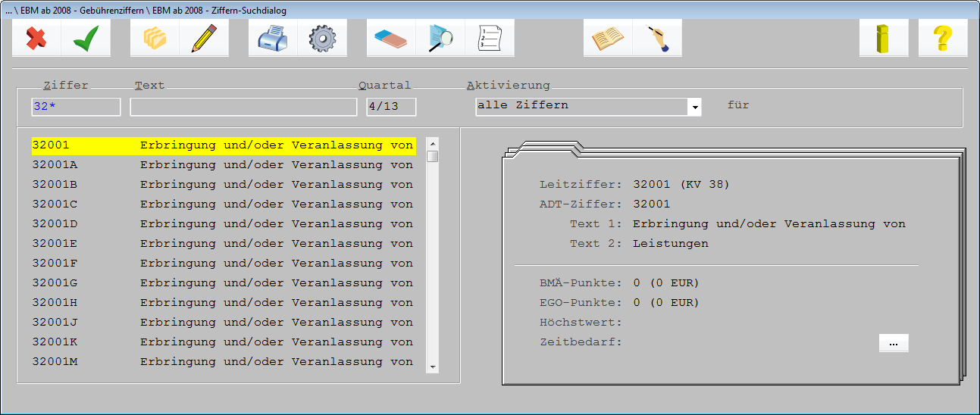The width and height of the screenshot is (980, 415).
Task: Confirm selection with the green checkmark icon
Action: click(86, 38)
